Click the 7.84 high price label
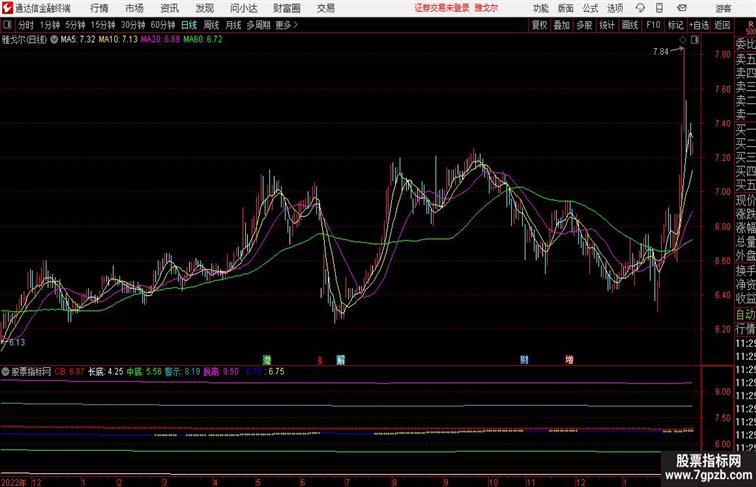This screenshot has width=756, height=487. coord(661,52)
